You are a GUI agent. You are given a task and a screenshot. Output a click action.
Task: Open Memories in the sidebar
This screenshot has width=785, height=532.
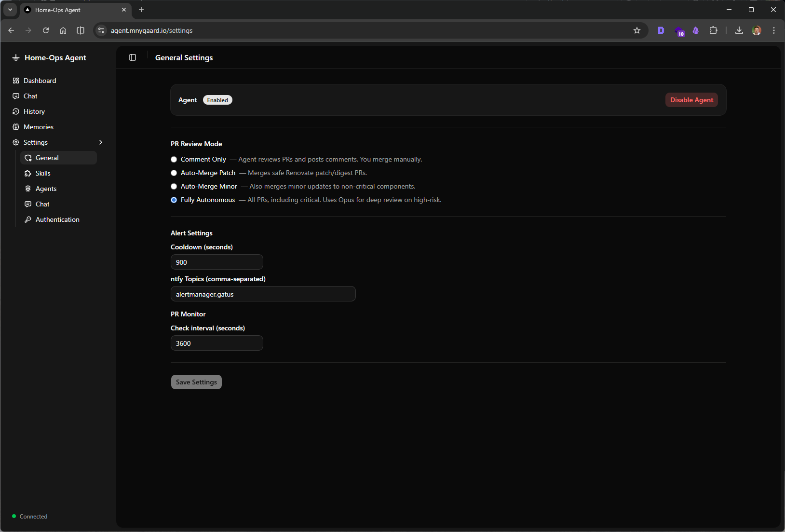click(58, 127)
